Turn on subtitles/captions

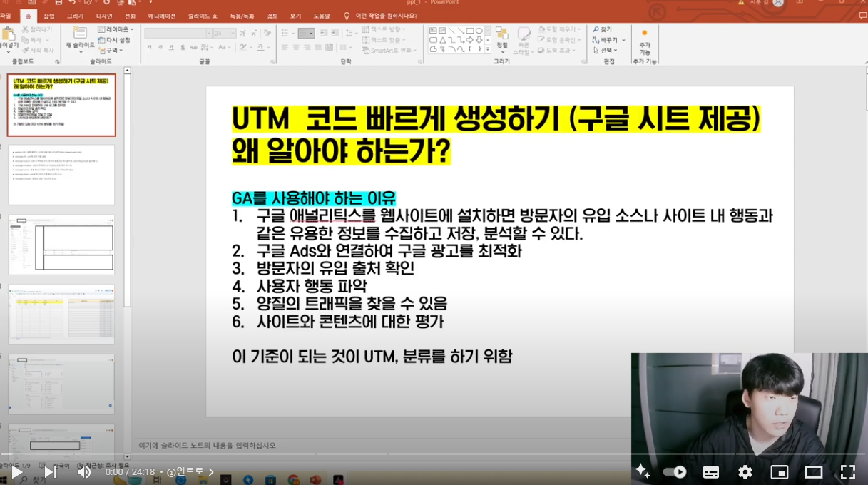pyautogui.click(x=711, y=471)
